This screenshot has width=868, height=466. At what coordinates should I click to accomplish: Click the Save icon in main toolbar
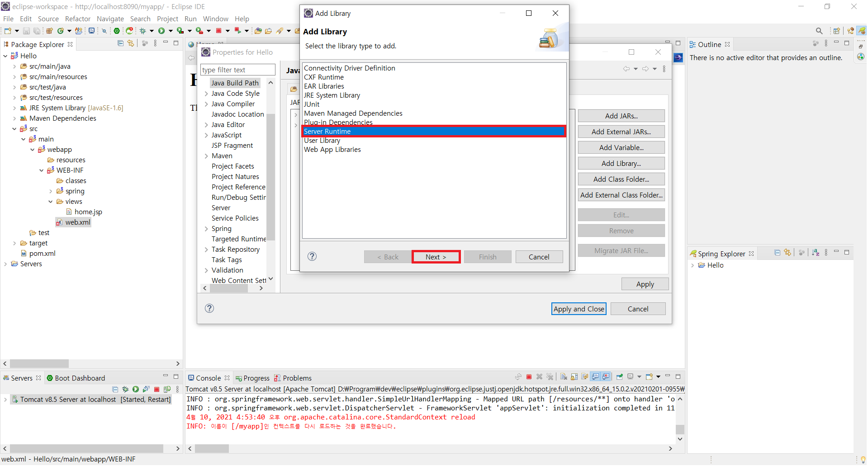click(x=26, y=31)
